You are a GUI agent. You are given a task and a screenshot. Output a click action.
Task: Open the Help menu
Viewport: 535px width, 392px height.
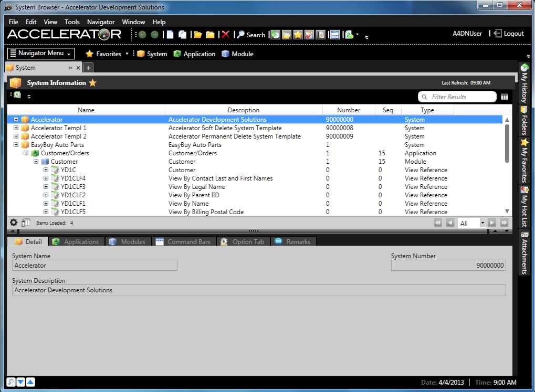pos(159,22)
